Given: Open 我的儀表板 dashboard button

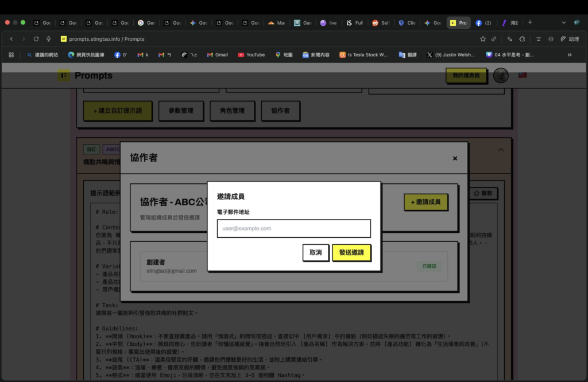Looking at the screenshot, I should tap(466, 75).
